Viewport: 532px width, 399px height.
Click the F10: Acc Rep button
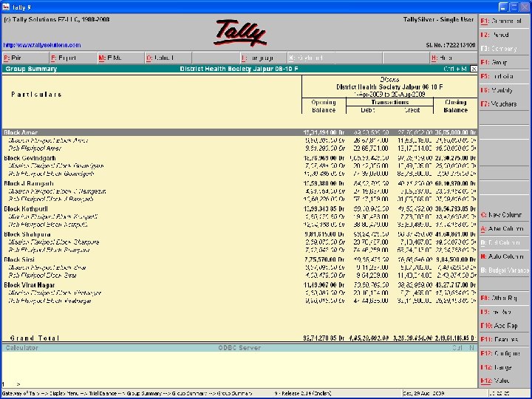click(505, 326)
